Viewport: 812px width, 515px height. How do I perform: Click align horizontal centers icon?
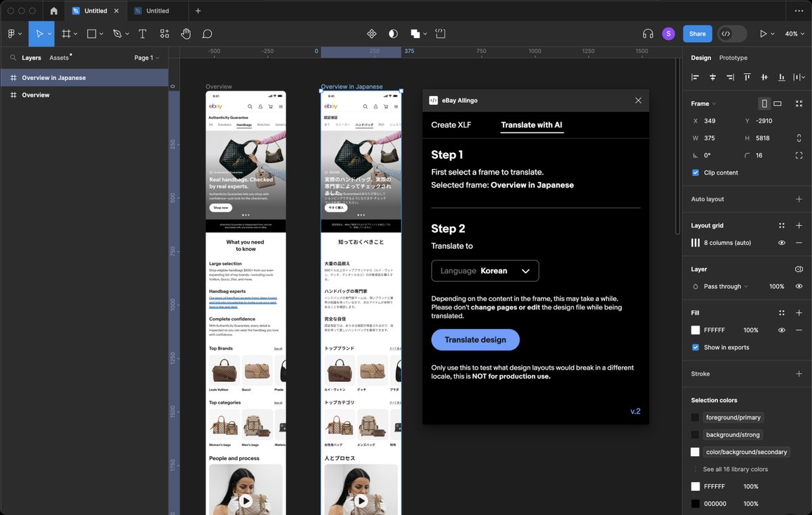pos(713,77)
